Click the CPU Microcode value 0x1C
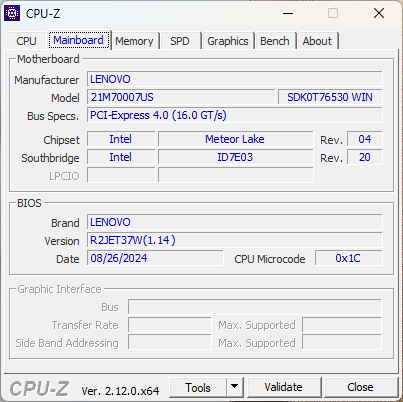The height and width of the screenshot is (402, 403). [348, 258]
